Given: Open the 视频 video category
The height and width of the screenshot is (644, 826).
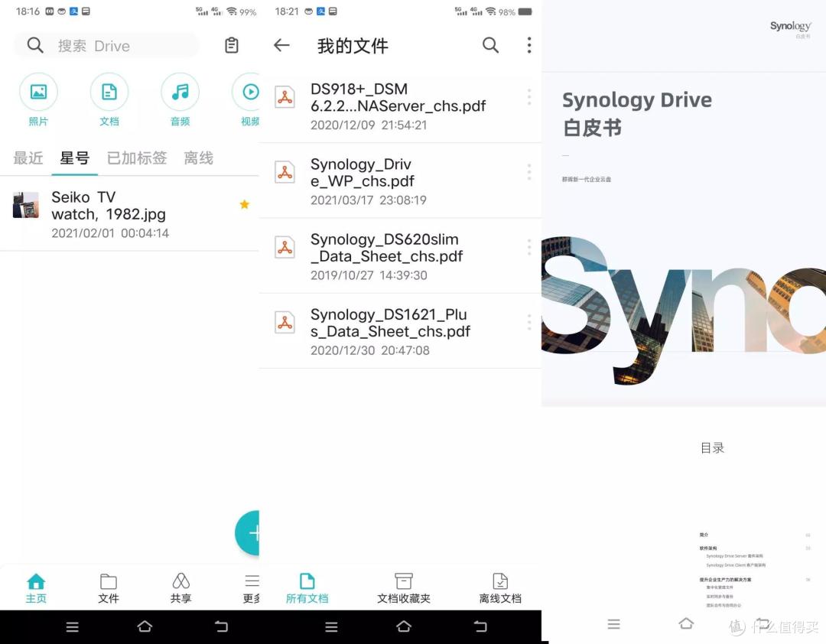Looking at the screenshot, I should click(x=246, y=99).
